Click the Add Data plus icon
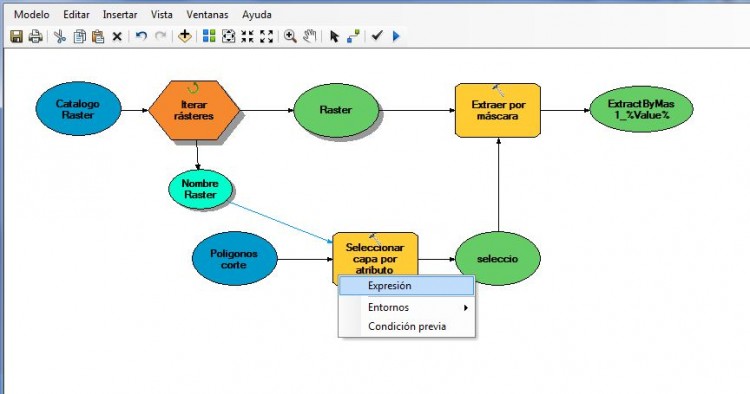This screenshot has height=394, width=750. pyautogui.click(x=185, y=36)
